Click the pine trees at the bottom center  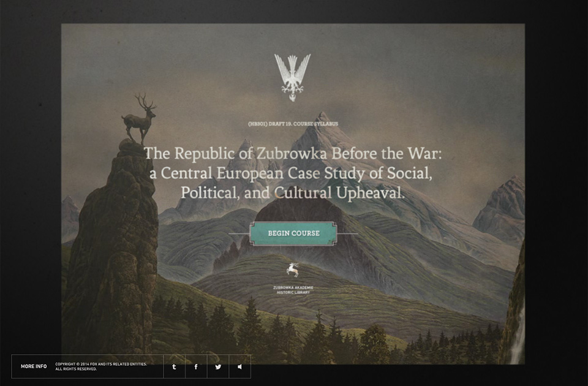click(293, 334)
